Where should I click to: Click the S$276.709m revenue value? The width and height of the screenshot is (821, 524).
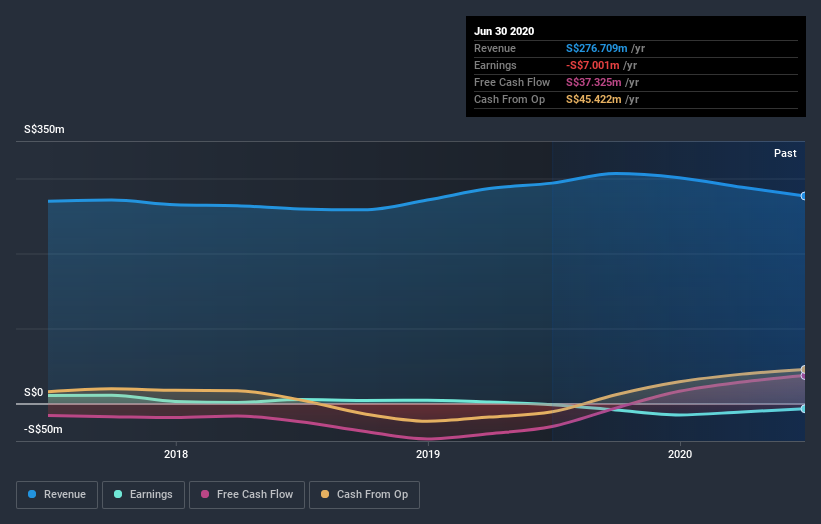click(596, 49)
